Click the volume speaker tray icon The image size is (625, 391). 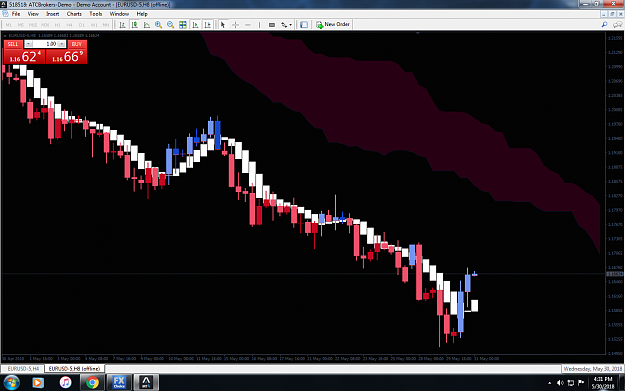coord(560,383)
